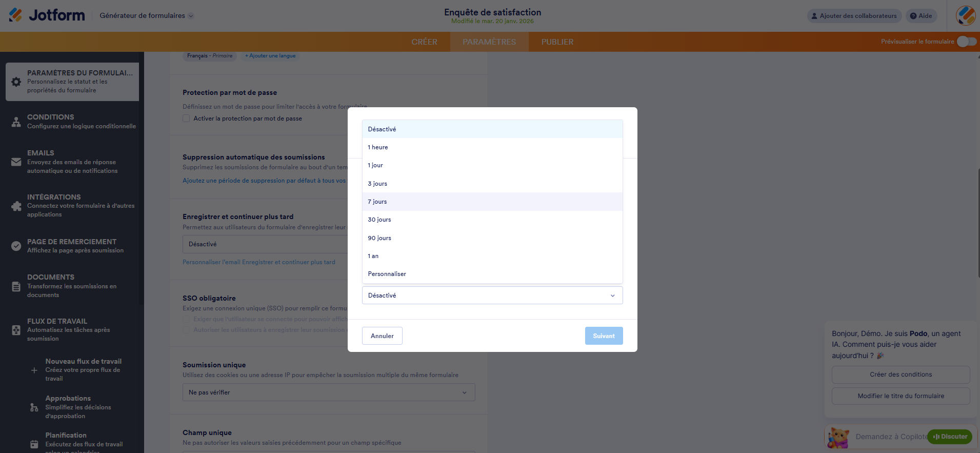Click the Documents sidebar icon
The width and height of the screenshot is (980, 453).
pos(16,286)
